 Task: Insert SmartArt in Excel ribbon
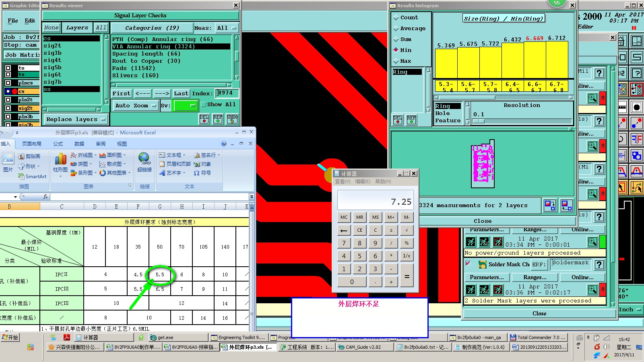(x=32, y=176)
